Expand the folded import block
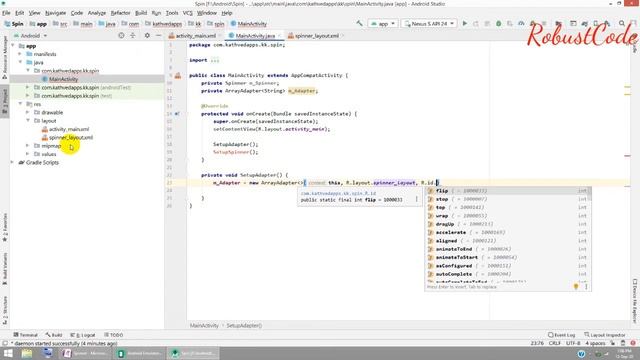Viewport: 640px width, 360px height. click(x=215, y=60)
